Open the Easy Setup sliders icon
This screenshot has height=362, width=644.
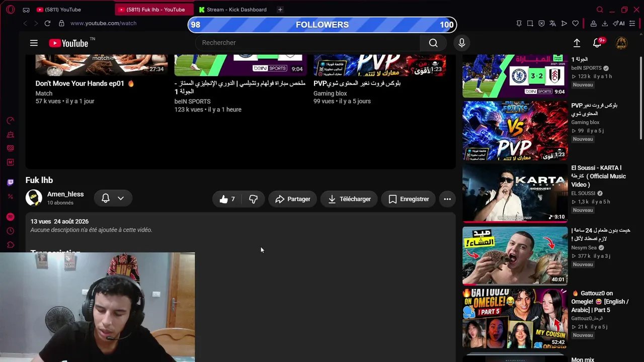[632, 23]
